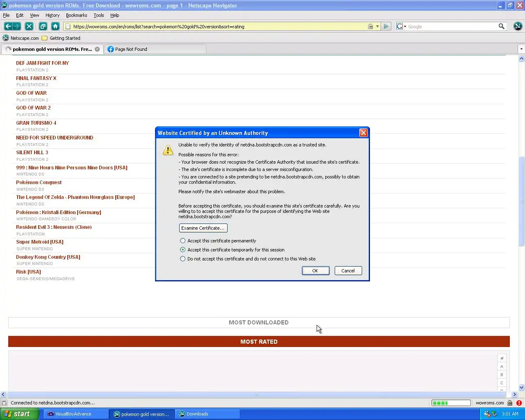Click the Google search input field
525x420 pixels.
[x=451, y=27]
